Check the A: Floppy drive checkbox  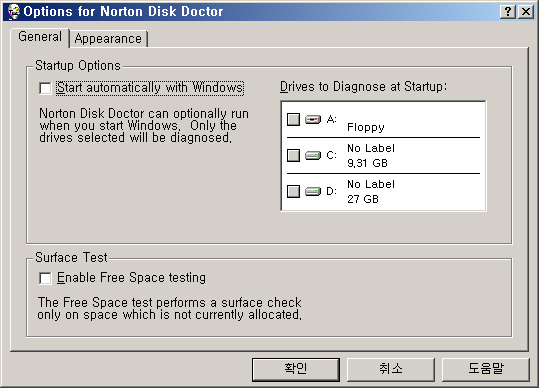pos(293,119)
